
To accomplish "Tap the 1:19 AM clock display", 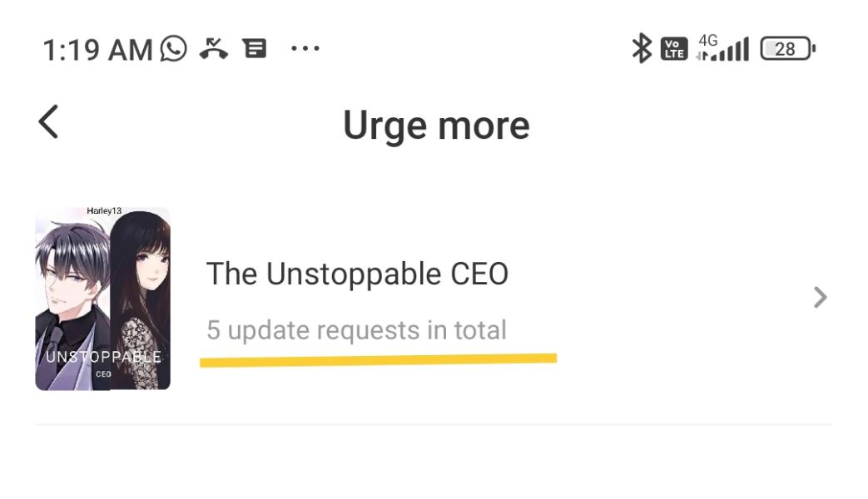I will click(x=97, y=50).
